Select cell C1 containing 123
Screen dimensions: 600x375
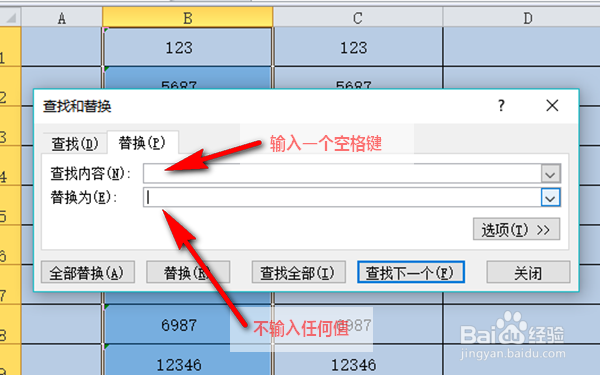(358, 47)
